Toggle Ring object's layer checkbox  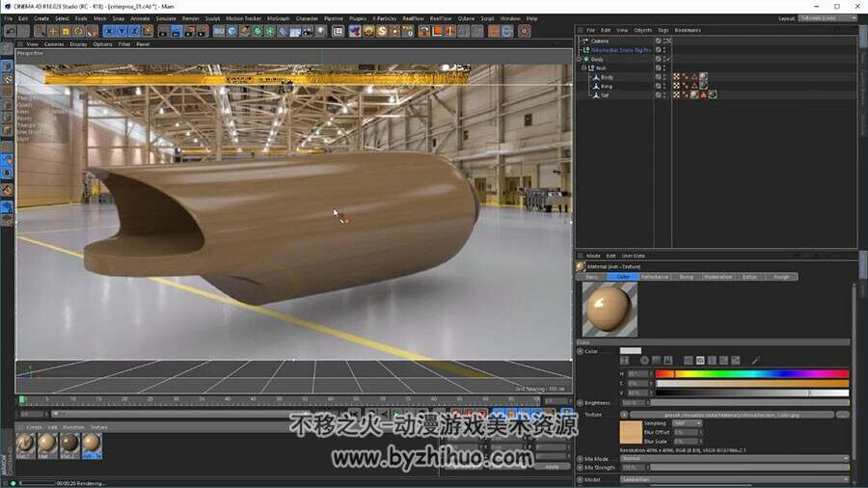tap(658, 86)
